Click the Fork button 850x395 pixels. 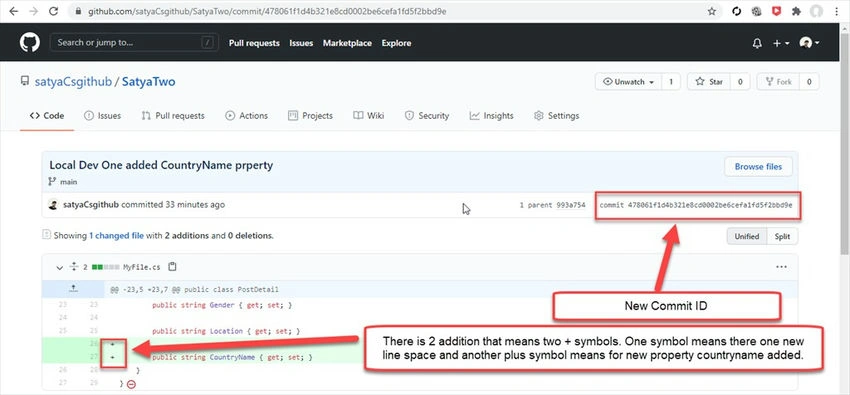(x=778, y=82)
